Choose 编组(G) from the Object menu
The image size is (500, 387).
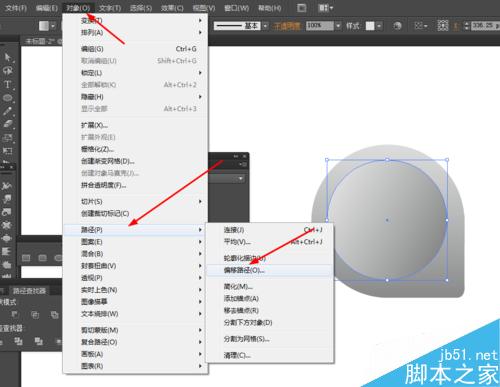coord(136,49)
